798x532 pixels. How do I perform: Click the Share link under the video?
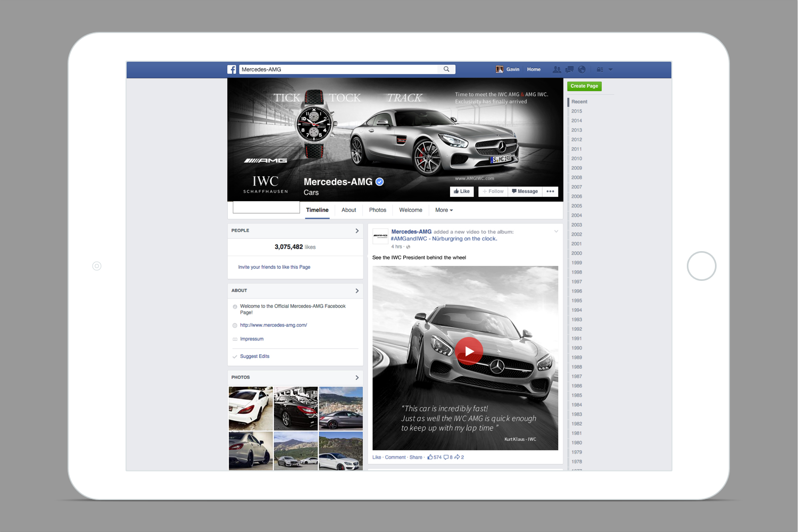pyautogui.click(x=415, y=458)
